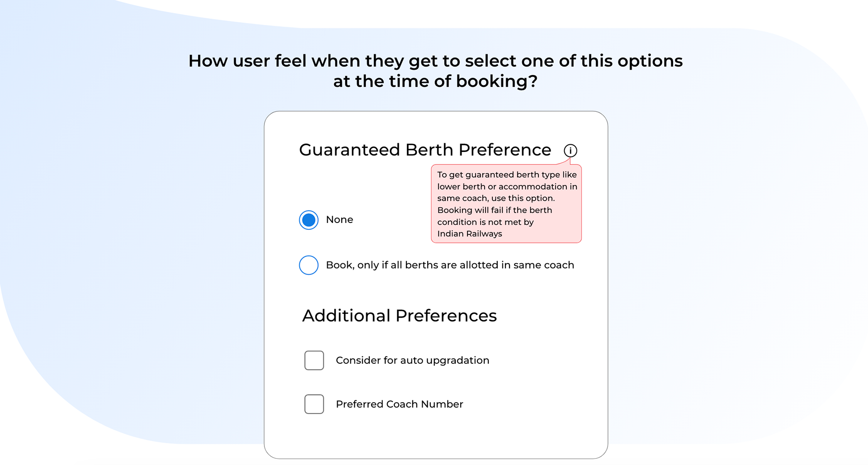
Task: Click the 'at the time of booking?' headline line
Action: point(435,81)
